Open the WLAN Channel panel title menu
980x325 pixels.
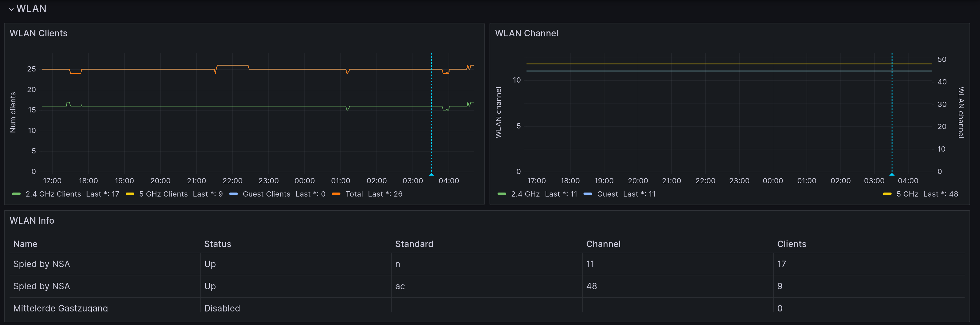(527, 34)
